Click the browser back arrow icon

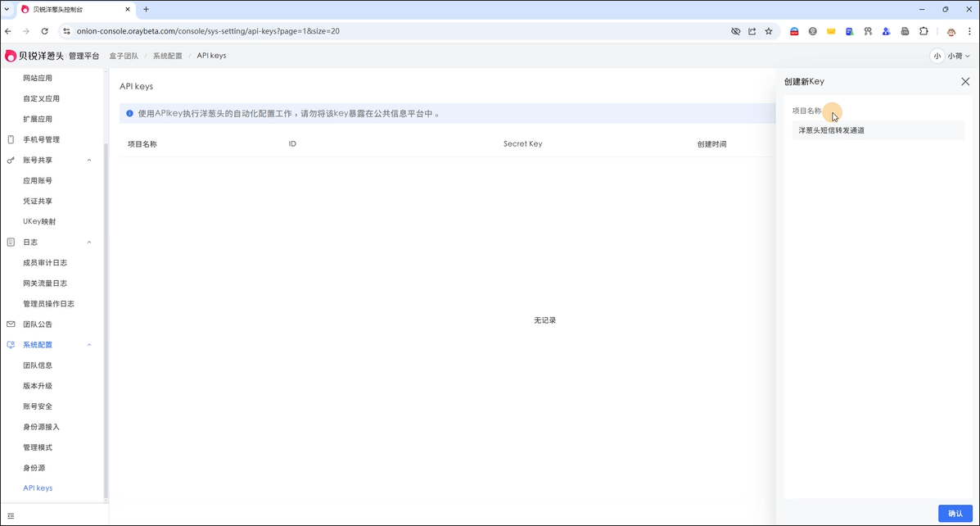[8, 31]
